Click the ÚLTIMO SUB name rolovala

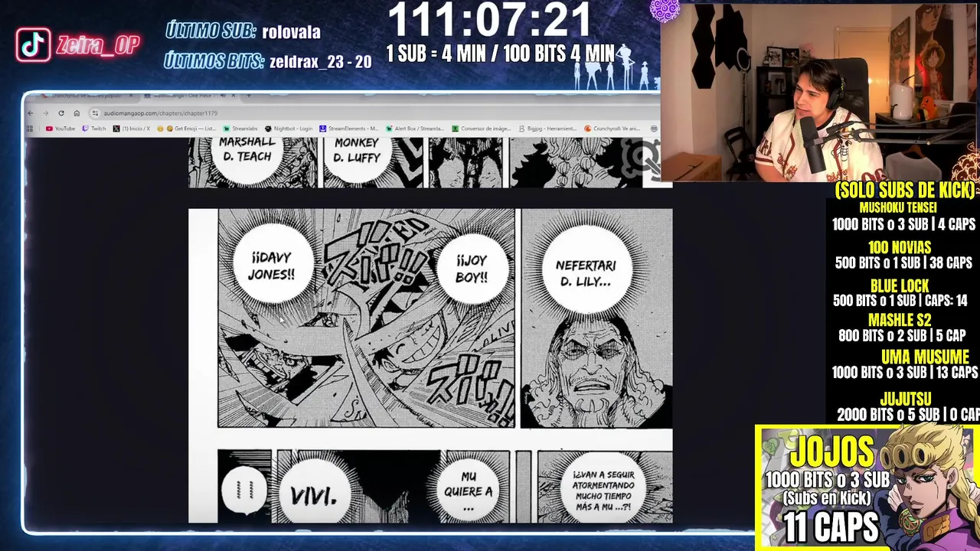[x=291, y=32]
